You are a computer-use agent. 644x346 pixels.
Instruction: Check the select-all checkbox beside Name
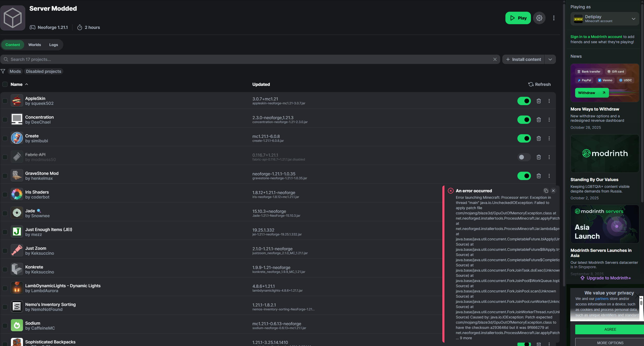(x=5, y=84)
